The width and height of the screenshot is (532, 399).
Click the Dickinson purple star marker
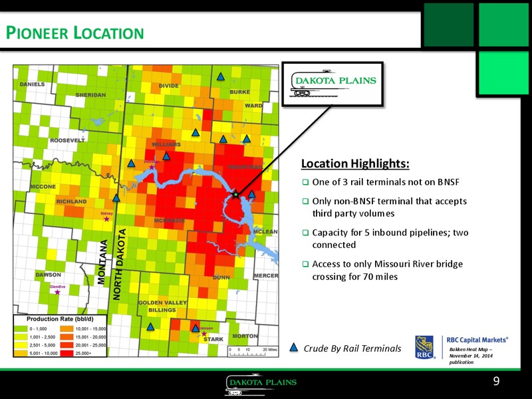[204, 334]
